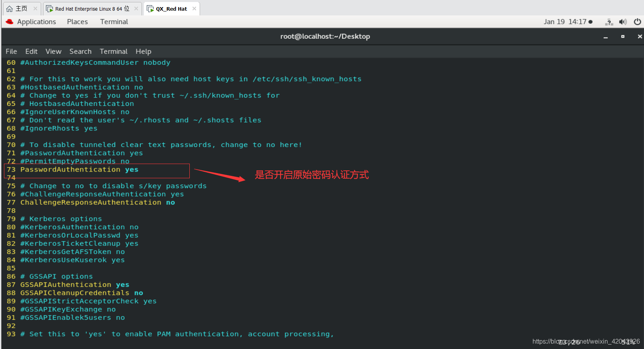
Task: Click the line '#KerberosTicketCleanup yes'
Action: point(79,243)
